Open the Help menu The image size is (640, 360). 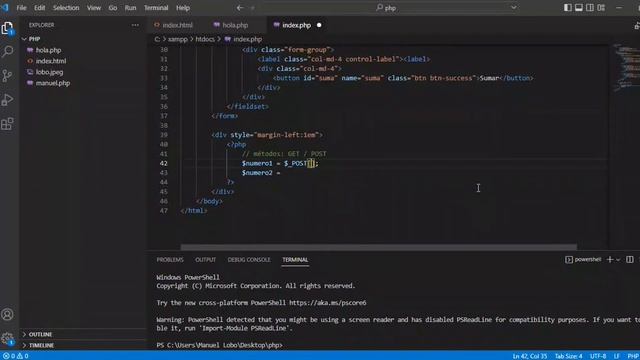tap(183, 8)
